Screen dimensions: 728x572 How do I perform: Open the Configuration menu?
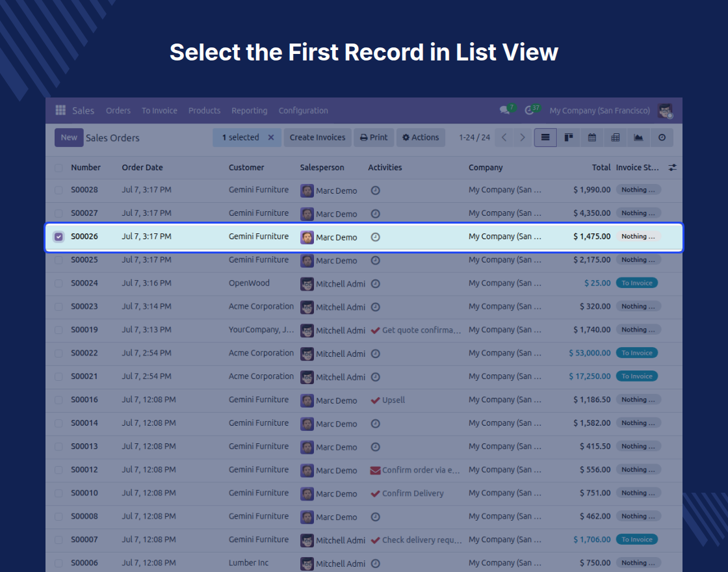[303, 110]
